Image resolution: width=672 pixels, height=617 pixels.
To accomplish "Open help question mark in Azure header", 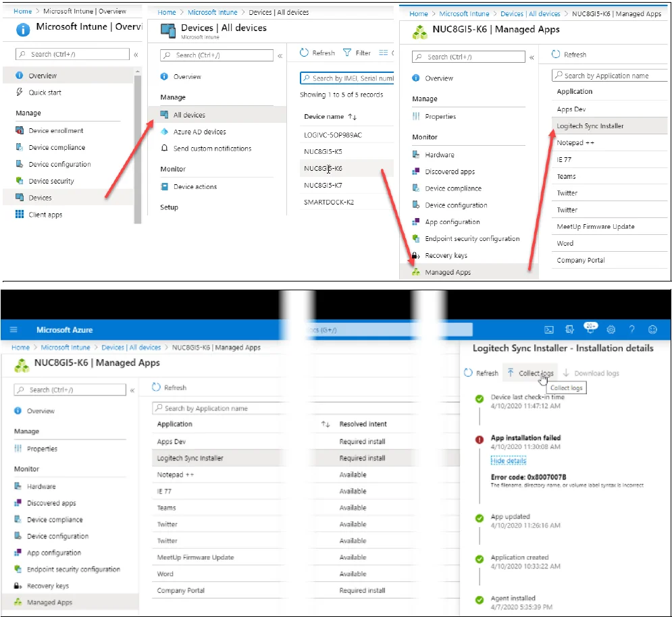I will [631, 329].
